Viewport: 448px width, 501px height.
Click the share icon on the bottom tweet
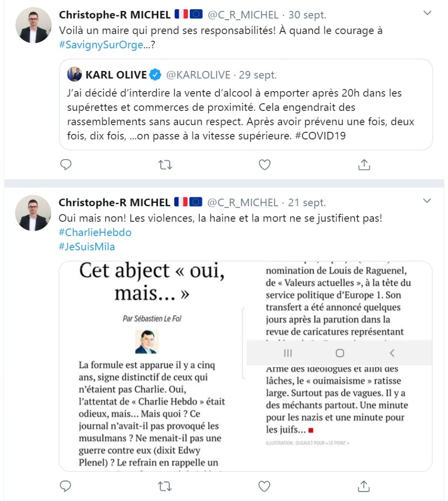point(363,486)
